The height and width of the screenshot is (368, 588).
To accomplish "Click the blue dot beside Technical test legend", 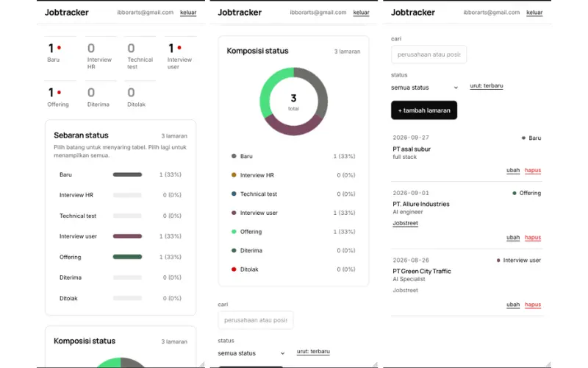I will [x=234, y=194].
